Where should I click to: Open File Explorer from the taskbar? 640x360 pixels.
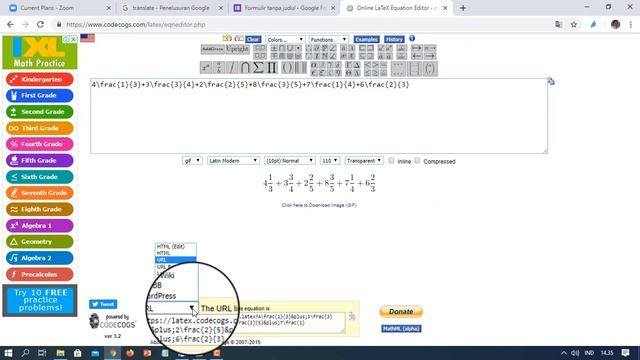[60, 353]
